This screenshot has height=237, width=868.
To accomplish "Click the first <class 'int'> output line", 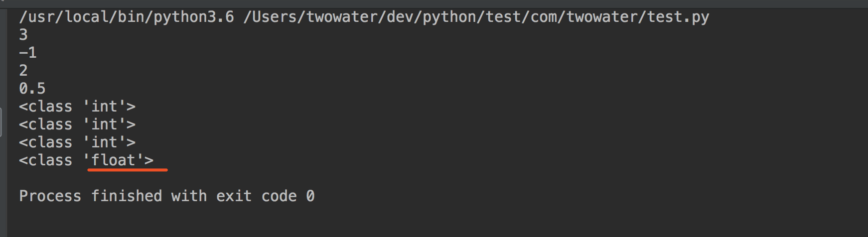I will [77, 107].
